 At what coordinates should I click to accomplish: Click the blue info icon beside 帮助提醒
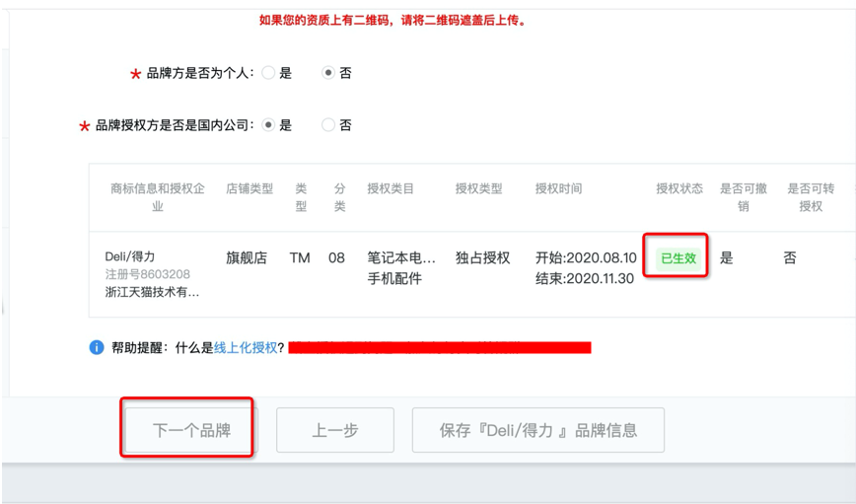(x=97, y=347)
